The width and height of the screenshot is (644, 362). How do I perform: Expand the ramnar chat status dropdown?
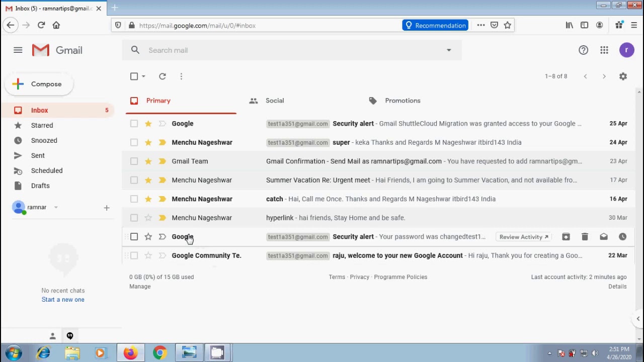56,207
